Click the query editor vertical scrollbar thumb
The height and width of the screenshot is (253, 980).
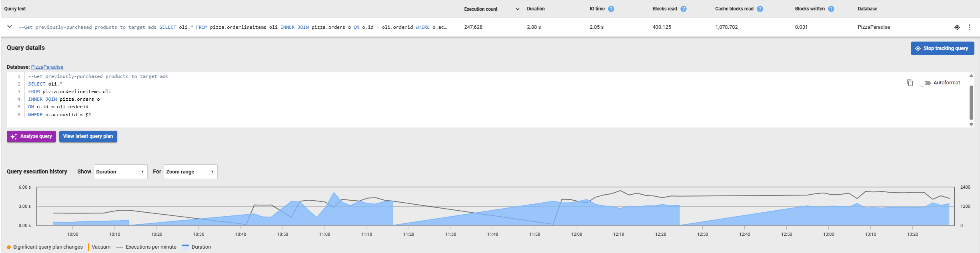[971, 102]
